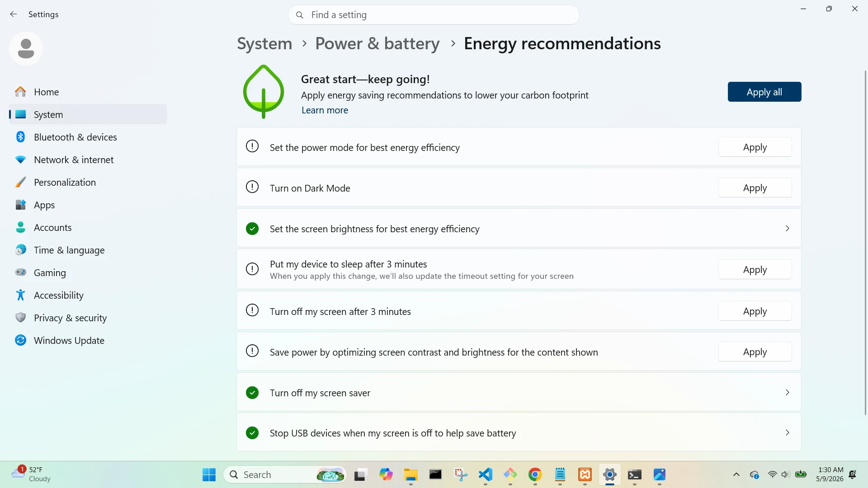Viewport: 868px width, 488px height.
Task: Click into the Find a setting search box
Action: [x=434, y=15]
